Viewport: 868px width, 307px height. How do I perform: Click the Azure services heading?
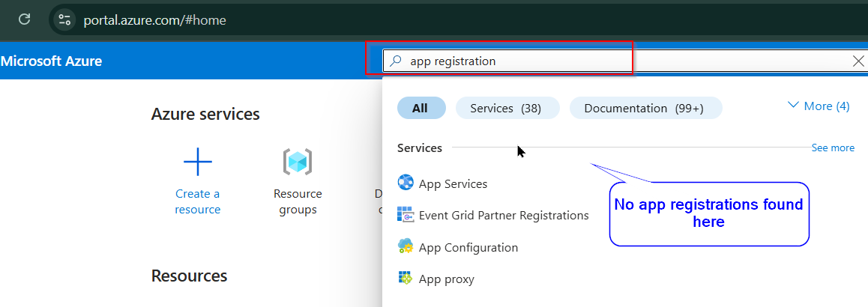pyautogui.click(x=205, y=115)
